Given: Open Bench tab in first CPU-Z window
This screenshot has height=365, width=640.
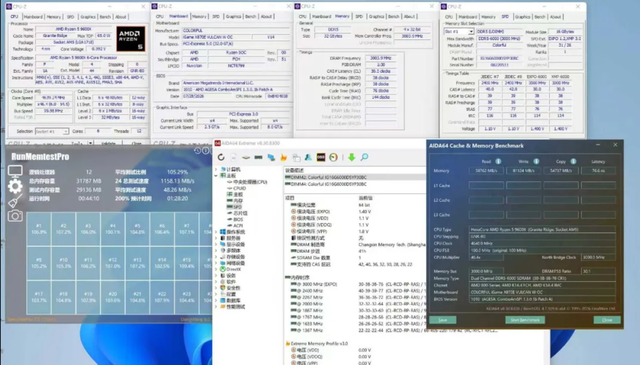Looking at the screenshot, I should pos(105,17).
